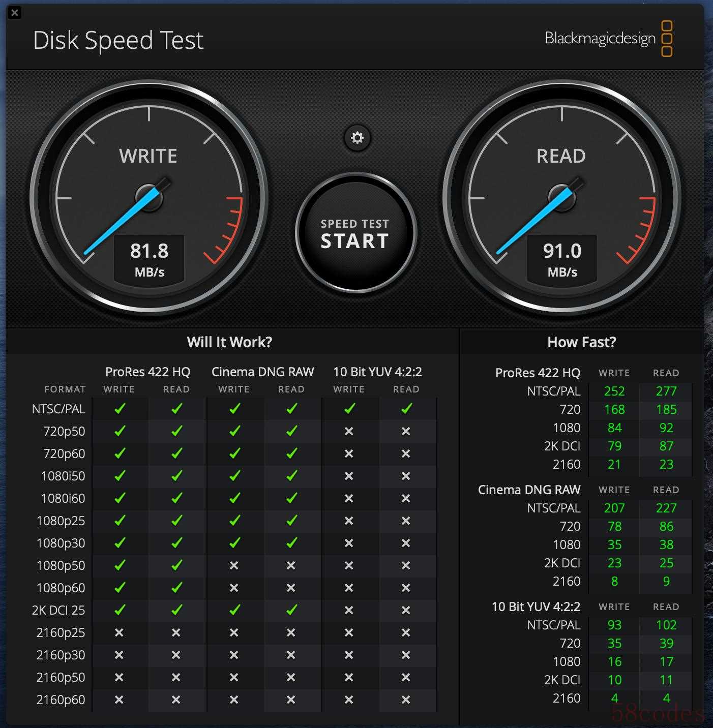Viewport: 713px width, 728px height.
Task: Click the READ speed gauge
Action: [x=562, y=198]
